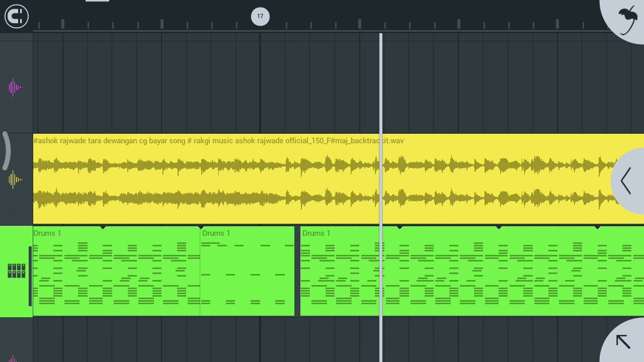The height and width of the screenshot is (362, 644).
Task: Tap the diagonal arrow corner button
Action: (623, 341)
